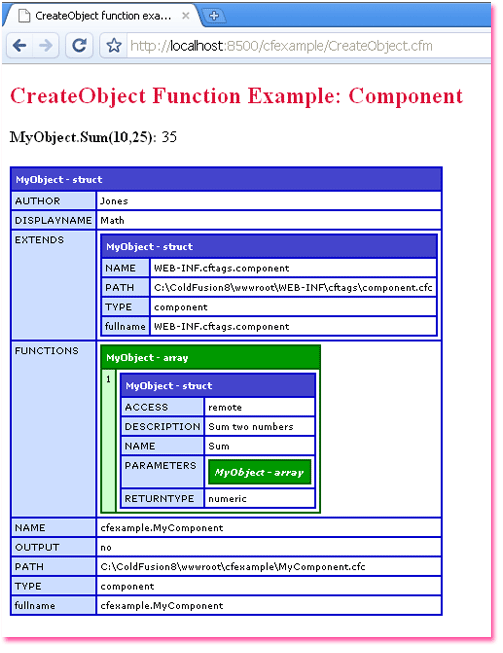Reload the page with the refresh icon
The width and height of the screenshot is (503, 653).
pyautogui.click(x=79, y=45)
